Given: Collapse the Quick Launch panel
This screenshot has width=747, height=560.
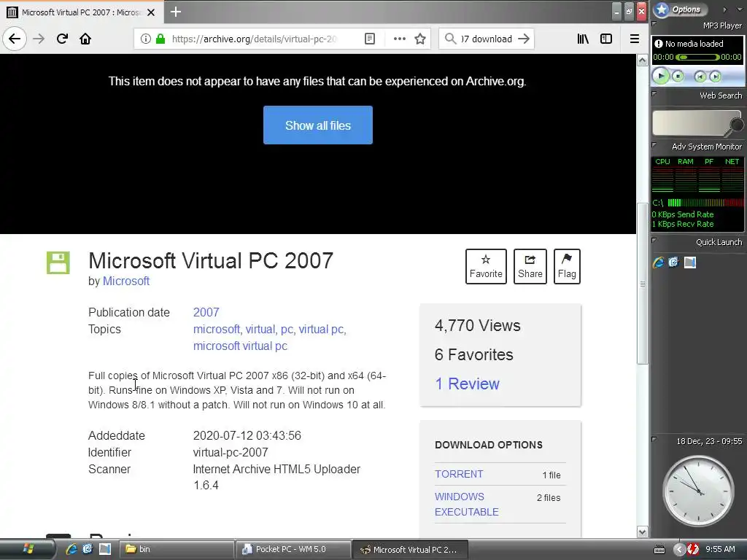Looking at the screenshot, I should click(x=654, y=241).
